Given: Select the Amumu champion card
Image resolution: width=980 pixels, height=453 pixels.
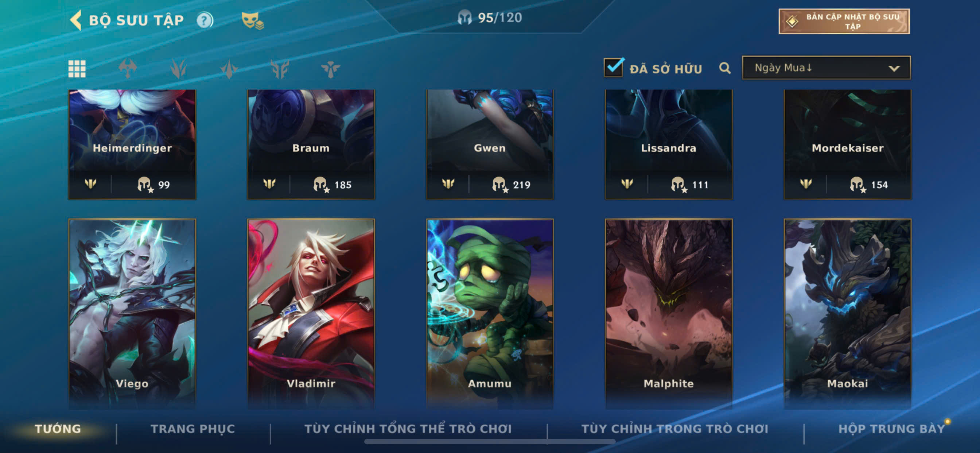Looking at the screenshot, I should point(490,314).
